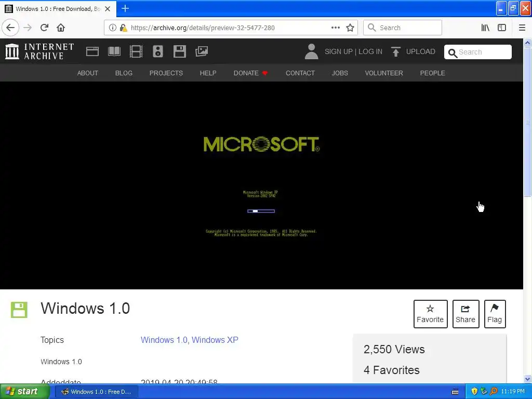This screenshot has width=532, height=399.
Task: Click the page scrollbar down arrow
Action: (x=527, y=379)
